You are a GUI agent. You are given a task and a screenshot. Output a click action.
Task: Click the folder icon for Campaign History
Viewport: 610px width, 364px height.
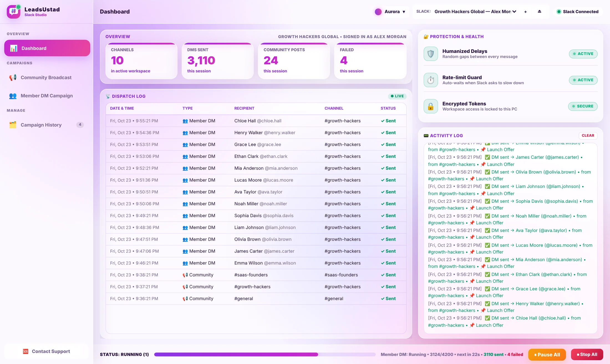[13, 125]
